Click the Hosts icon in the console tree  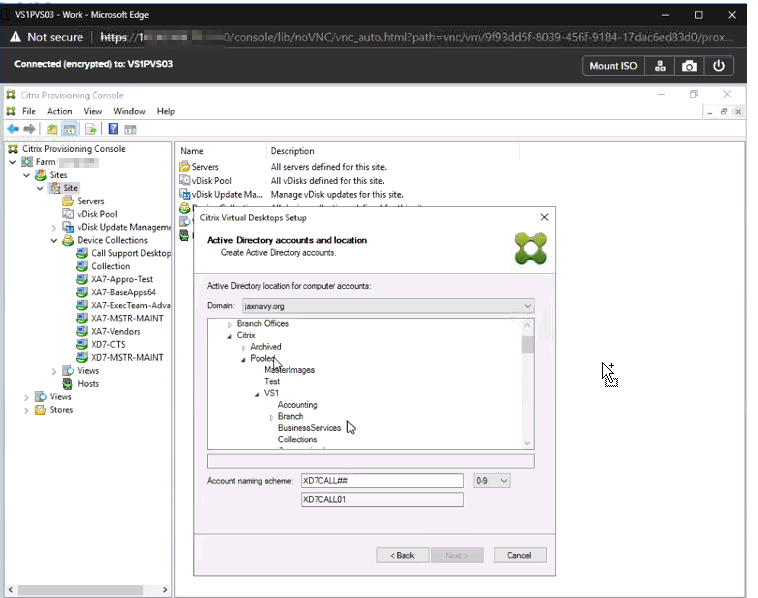pos(68,384)
